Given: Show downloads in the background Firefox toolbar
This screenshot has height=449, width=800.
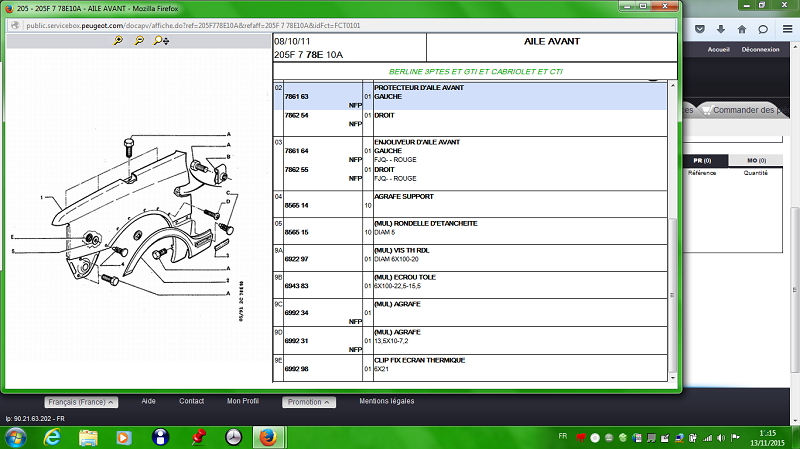Looking at the screenshot, I should (x=721, y=29).
